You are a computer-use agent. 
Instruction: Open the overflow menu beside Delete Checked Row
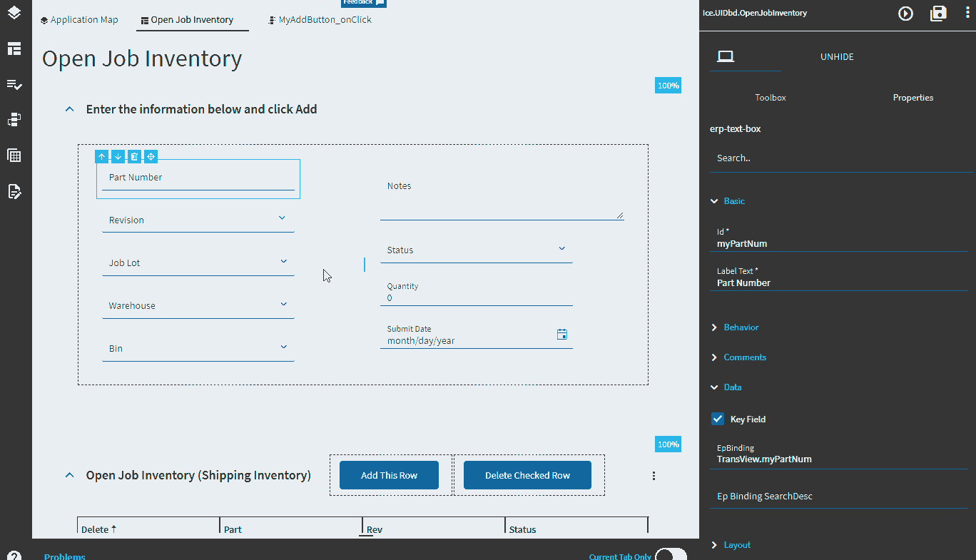[x=654, y=475]
